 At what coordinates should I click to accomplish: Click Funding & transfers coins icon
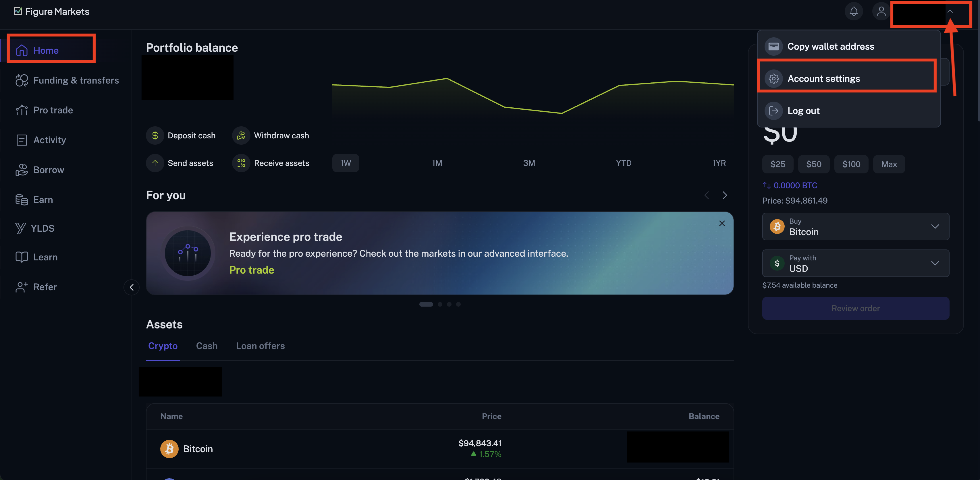pyautogui.click(x=22, y=80)
